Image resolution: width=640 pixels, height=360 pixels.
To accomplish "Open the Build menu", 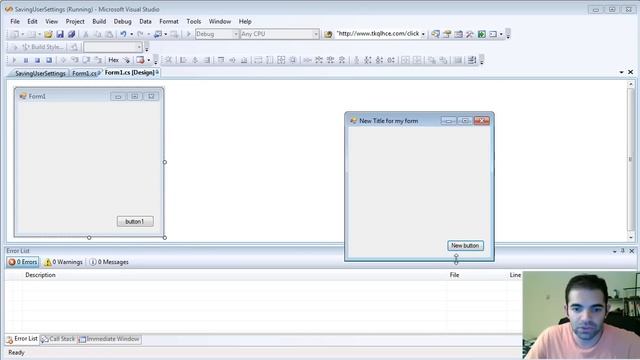I will (99, 21).
